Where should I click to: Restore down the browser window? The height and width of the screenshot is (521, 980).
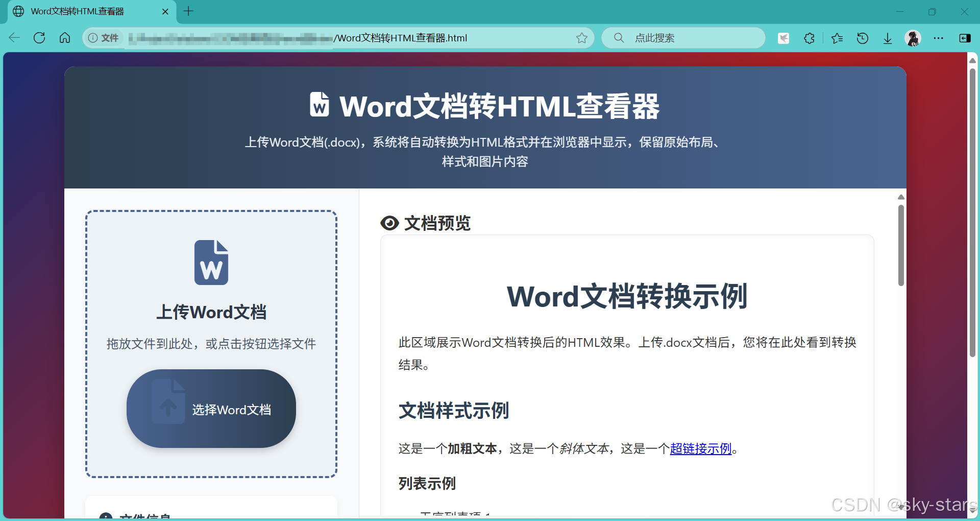coord(932,11)
